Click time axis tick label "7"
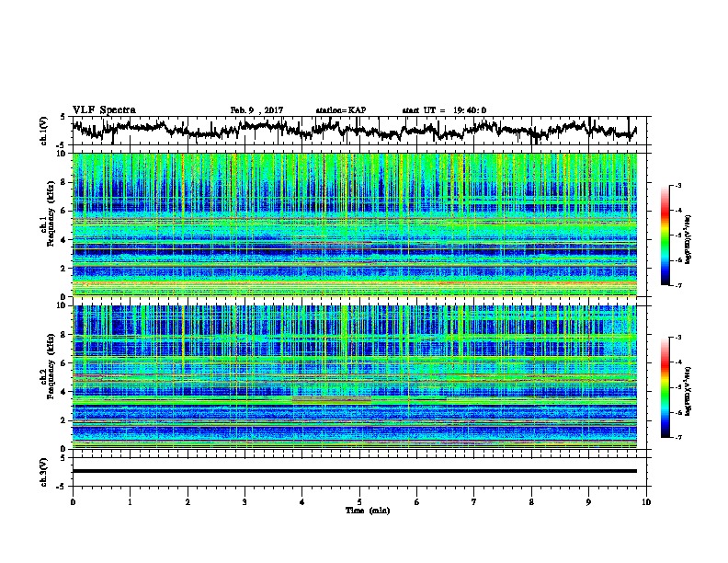Viewport: 728px width, 563px height. [x=474, y=502]
